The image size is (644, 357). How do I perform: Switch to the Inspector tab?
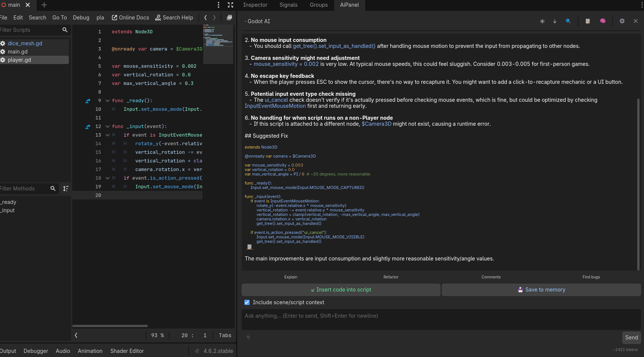click(255, 5)
